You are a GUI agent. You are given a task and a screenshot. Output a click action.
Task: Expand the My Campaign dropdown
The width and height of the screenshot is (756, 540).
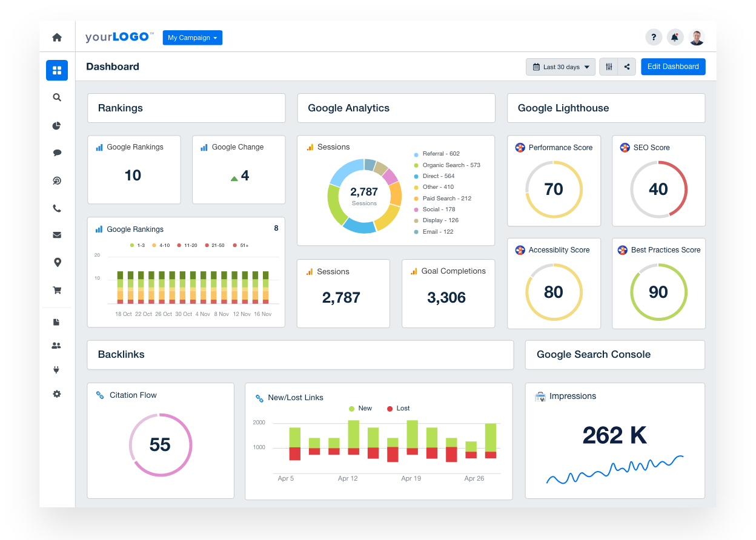pos(192,38)
